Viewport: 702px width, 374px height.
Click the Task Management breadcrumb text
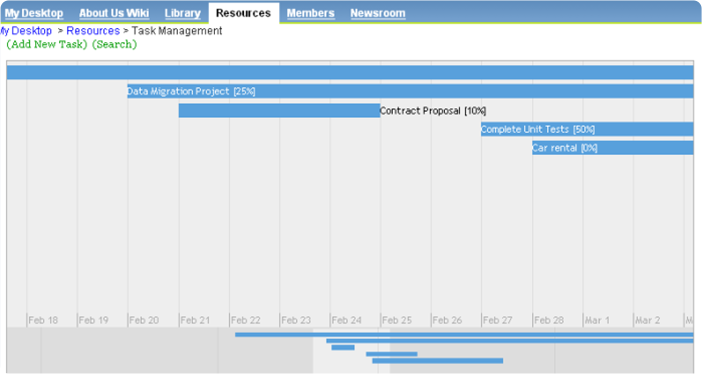click(177, 31)
